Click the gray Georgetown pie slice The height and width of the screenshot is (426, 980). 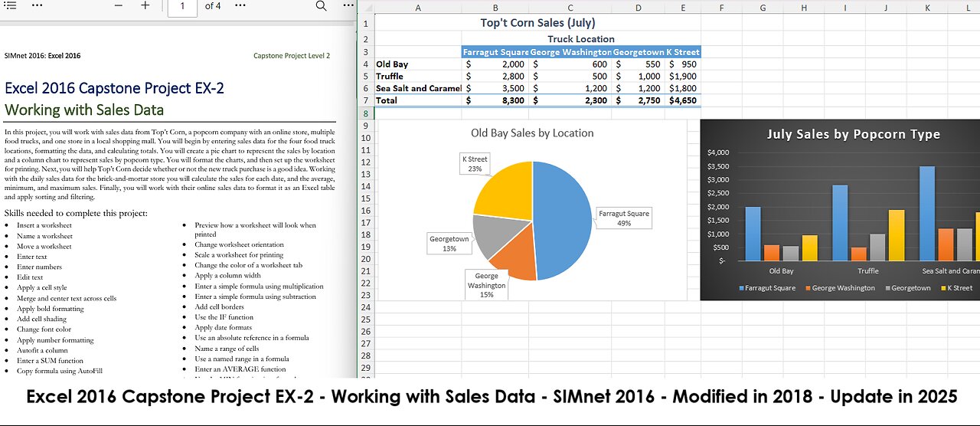pyautogui.click(x=490, y=236)
